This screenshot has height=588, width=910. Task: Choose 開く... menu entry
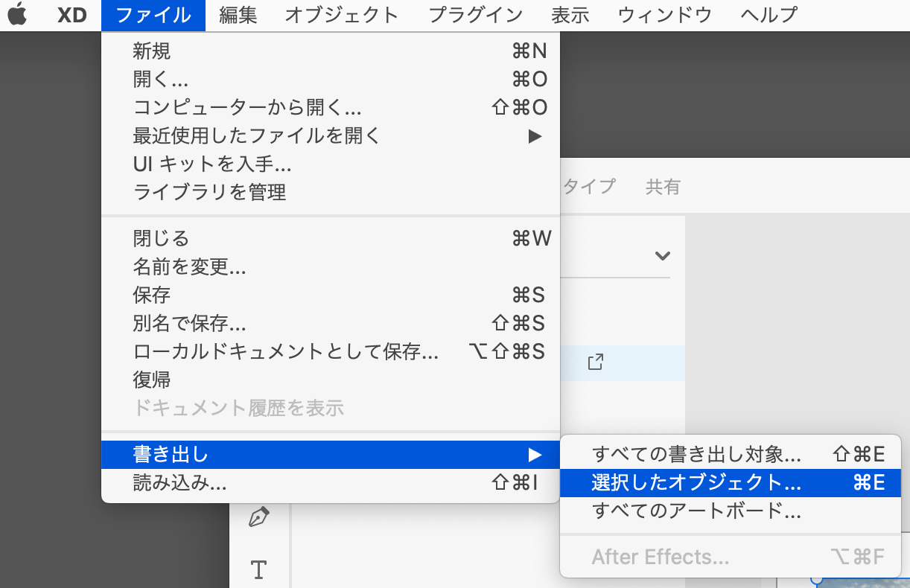coord(330,79)
